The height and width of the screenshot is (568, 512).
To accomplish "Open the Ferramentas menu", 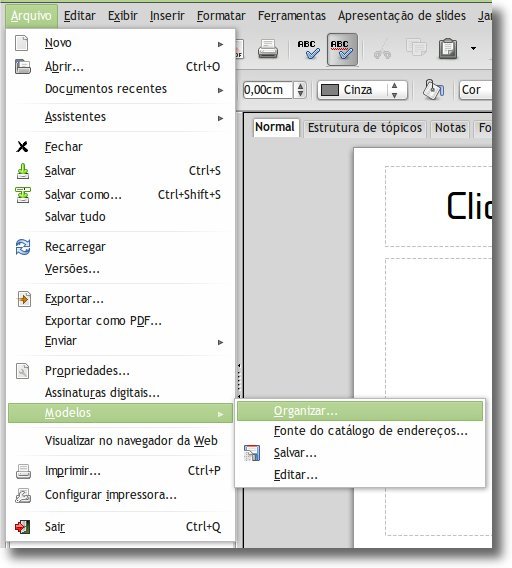I will click(x=292, y=16).
